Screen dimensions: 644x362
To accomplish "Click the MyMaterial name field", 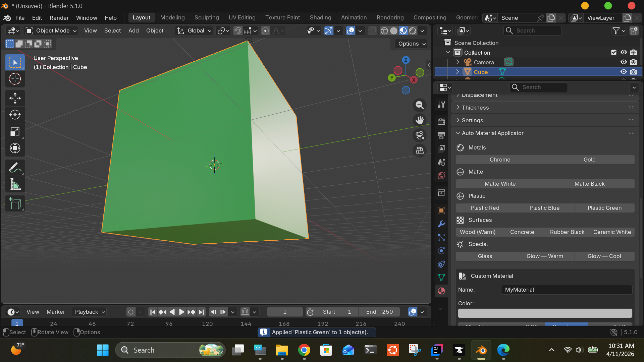I will [566, 290].
